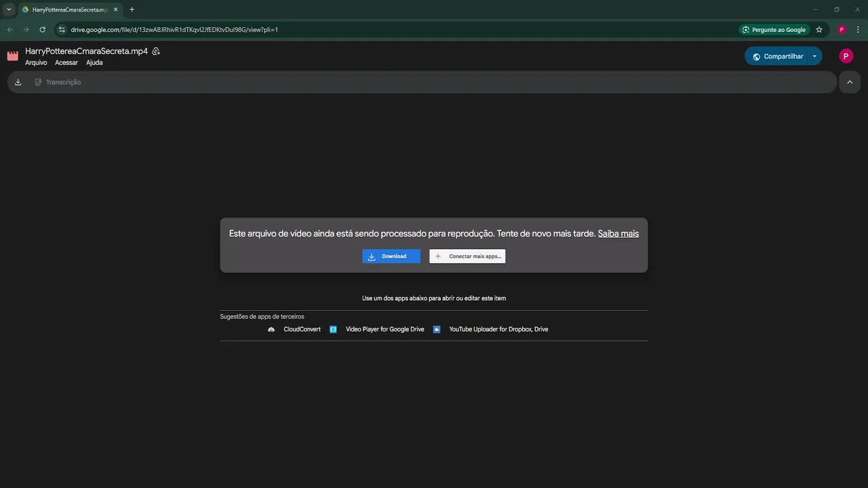Viewport: 868px width, 488px height.
Task: Expand the Compartilhar dropdown arrow
Action: tap(814, 56)
